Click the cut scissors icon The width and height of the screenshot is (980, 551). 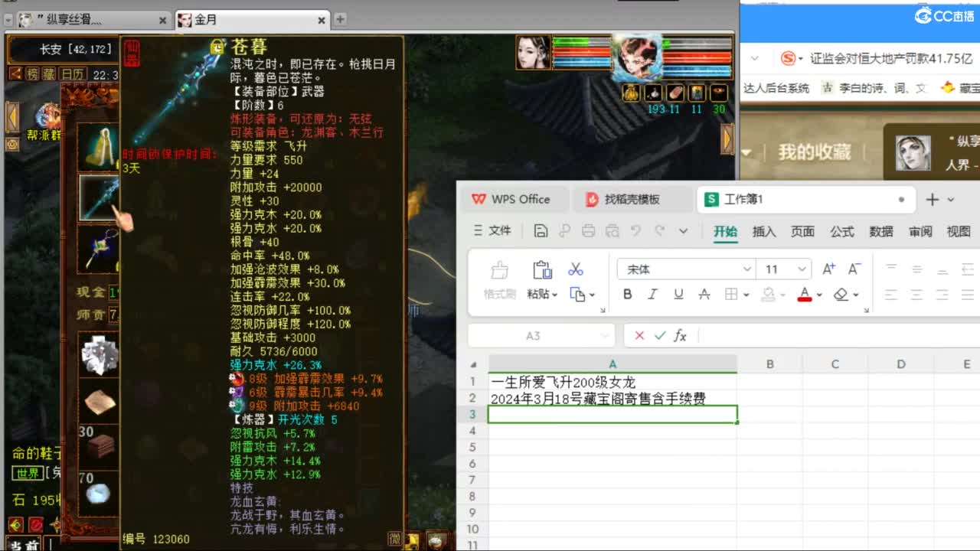point(576,269)
